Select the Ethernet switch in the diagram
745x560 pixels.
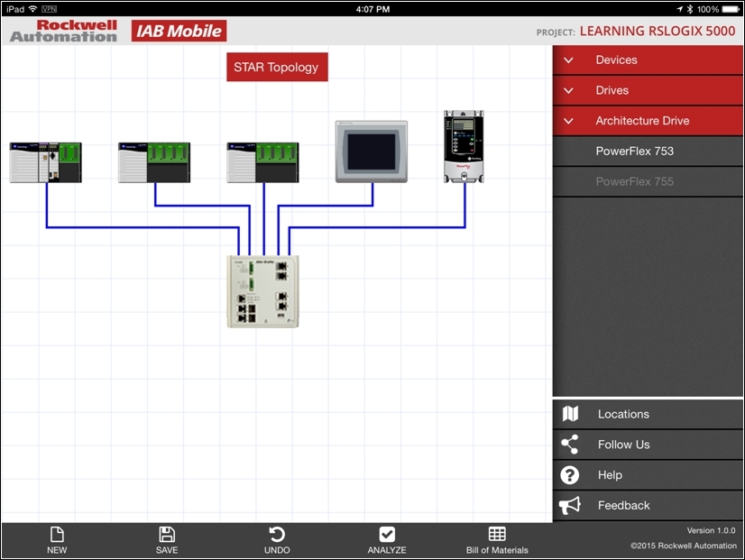tap(263, 291)
